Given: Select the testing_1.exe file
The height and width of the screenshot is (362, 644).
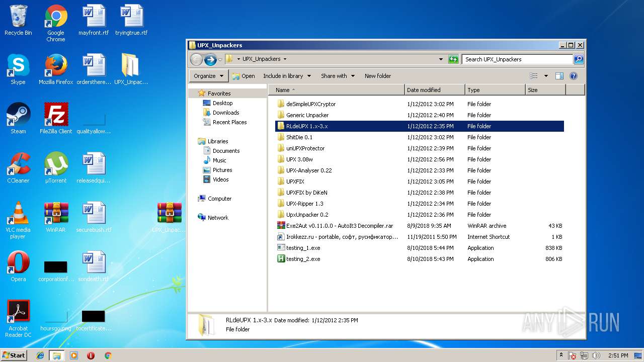Looking at the screenshot, I should (x=420, y=248).
